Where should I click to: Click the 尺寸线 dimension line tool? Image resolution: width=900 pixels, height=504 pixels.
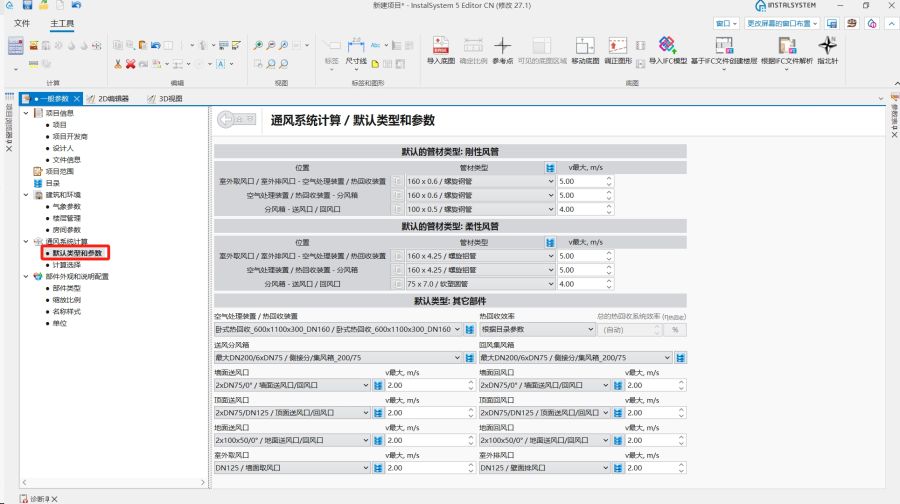[356, 48]
